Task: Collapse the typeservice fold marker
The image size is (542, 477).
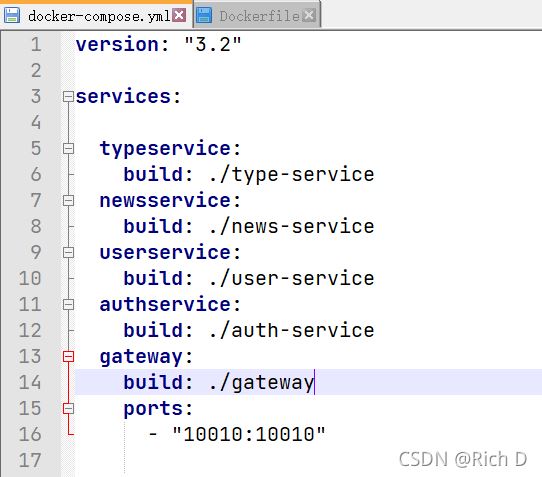Action: pyautogui.click(x=68, y=149)
